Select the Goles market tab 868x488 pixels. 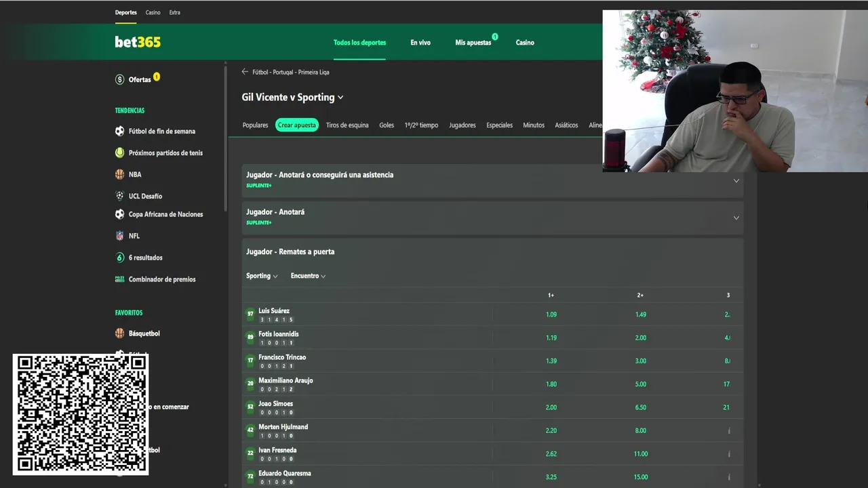coord(387,125)
